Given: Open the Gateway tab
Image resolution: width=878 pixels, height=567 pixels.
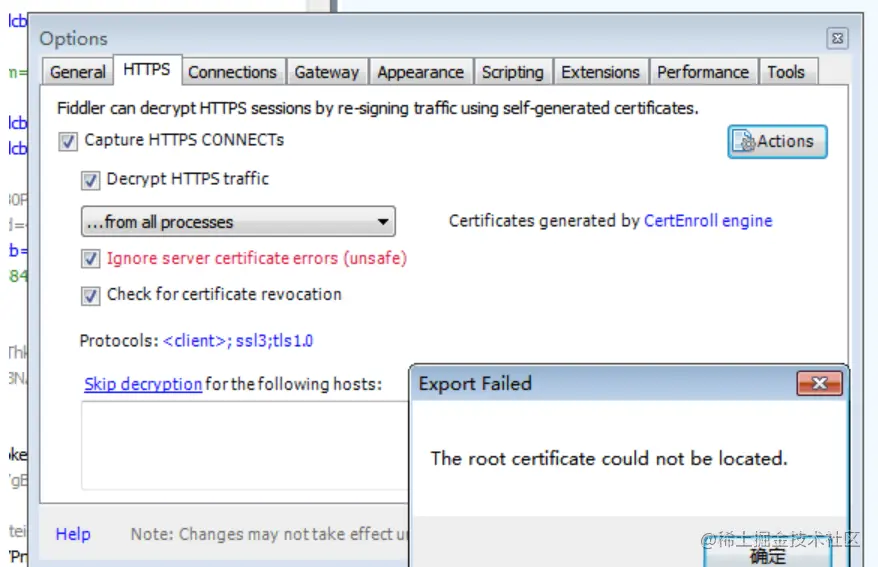Looking at the screenshot, I should tap(327, 72).
